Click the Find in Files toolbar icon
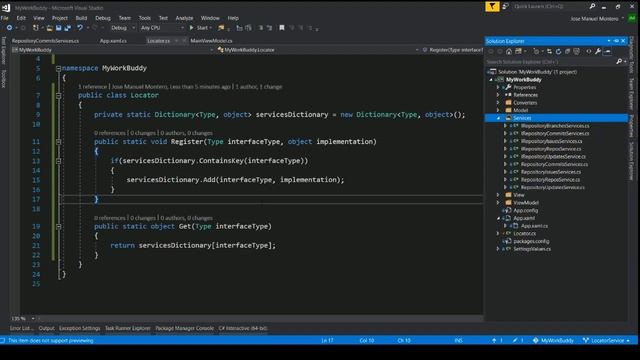 (x=221, y=28)
